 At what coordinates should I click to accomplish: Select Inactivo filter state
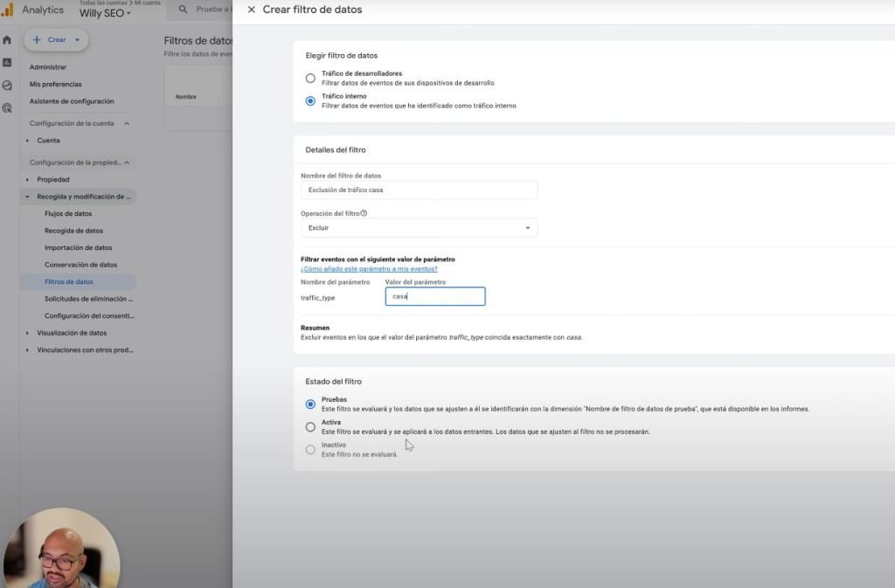[x=310, y=450]
